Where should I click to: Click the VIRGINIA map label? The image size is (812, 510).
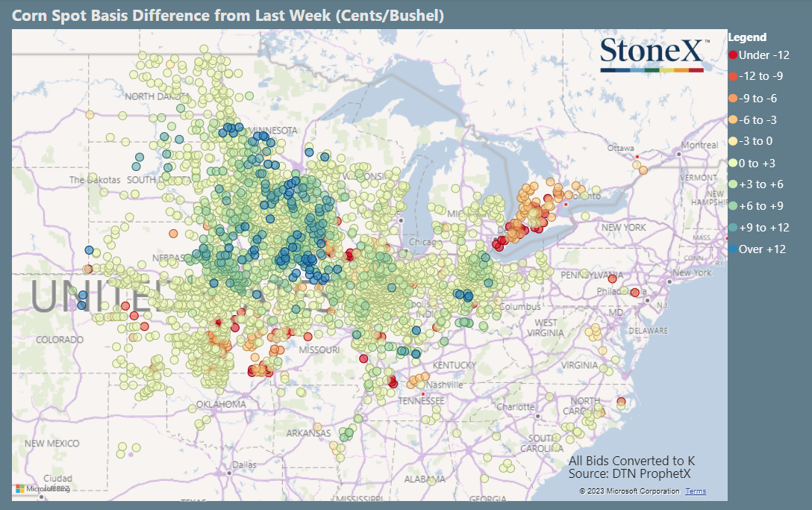[x=579, y=365]
